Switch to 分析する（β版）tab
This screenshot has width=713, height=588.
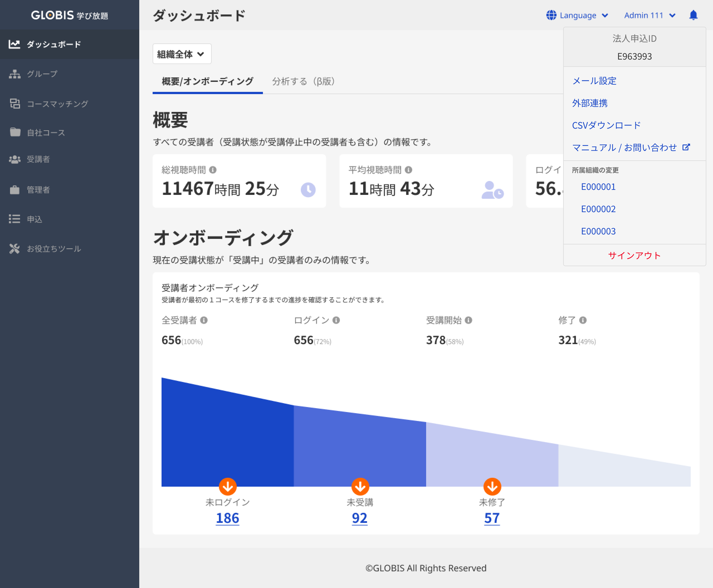[x=303, y=81]
